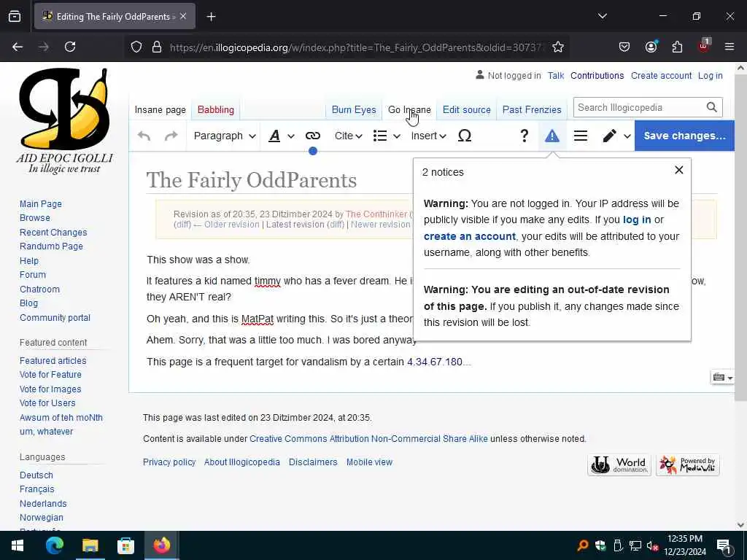Open the browser extensions puzzle icon

click(x=677, y=47)
